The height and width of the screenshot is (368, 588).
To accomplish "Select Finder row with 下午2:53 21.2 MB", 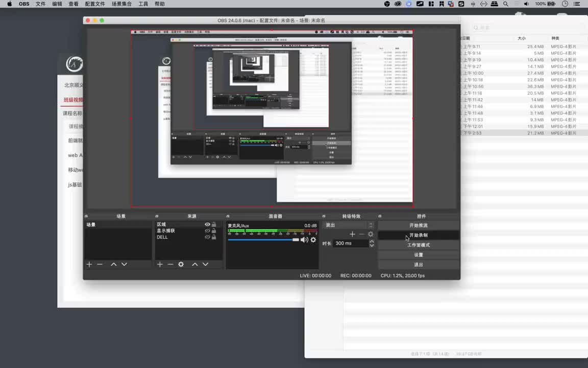I will (524, 133).
